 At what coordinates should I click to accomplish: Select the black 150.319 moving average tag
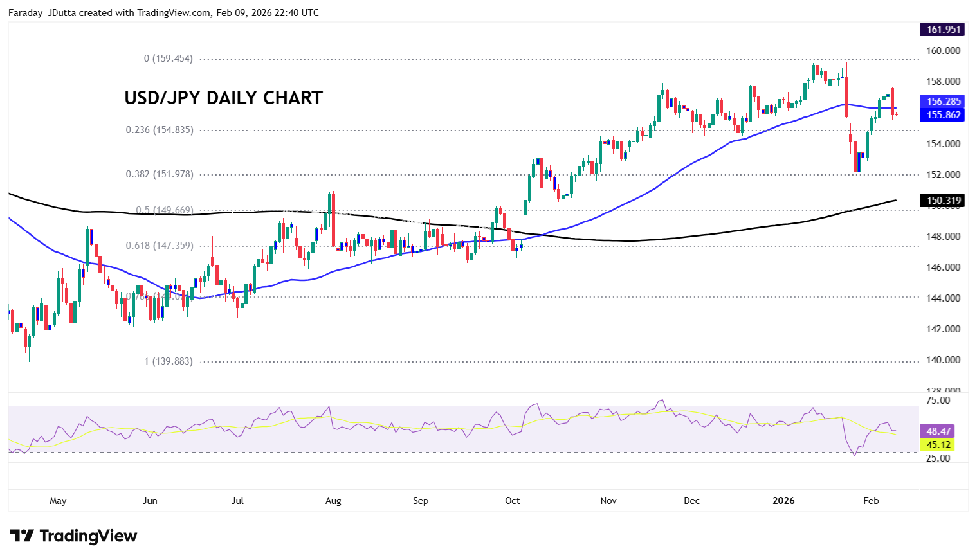tap(943, 201)
